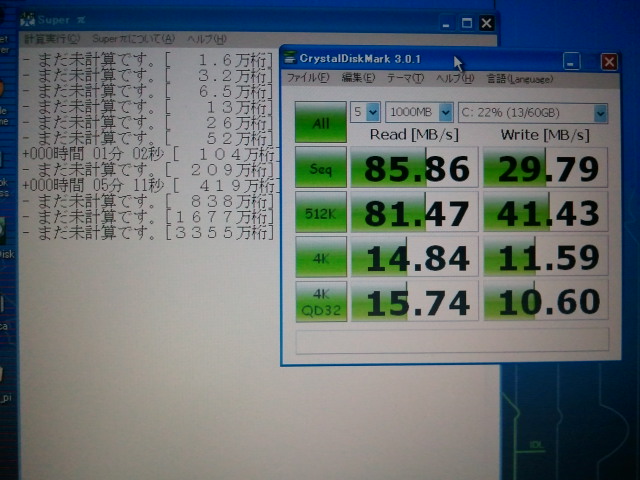640x480 pixels.
Task: Select the 419万桁 result row in Super π
Action: pos(150,186)
